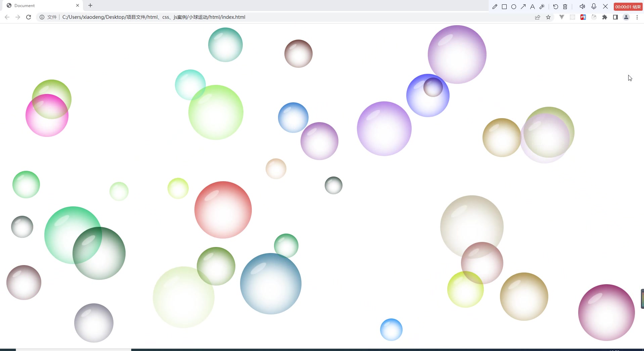Open the Chrome three-dot menu
644x351 pixels.
click(637, 17)
